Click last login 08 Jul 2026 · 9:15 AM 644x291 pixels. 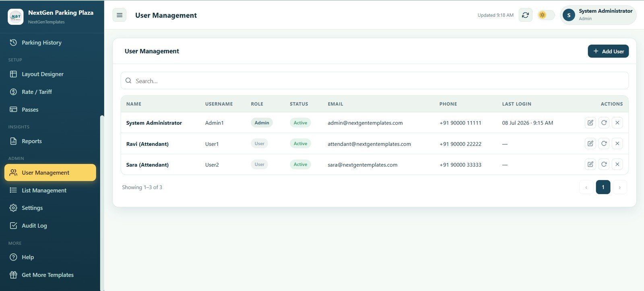[527, 123]
